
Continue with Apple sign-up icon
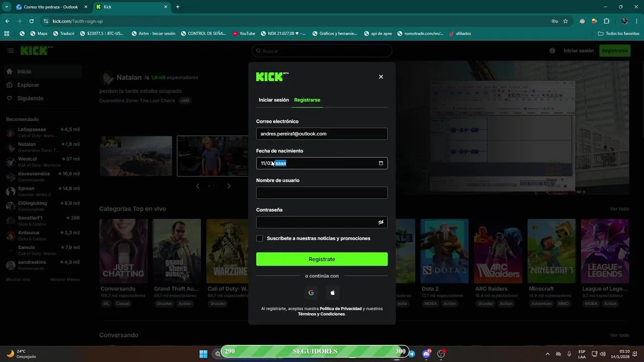[333, 293]
